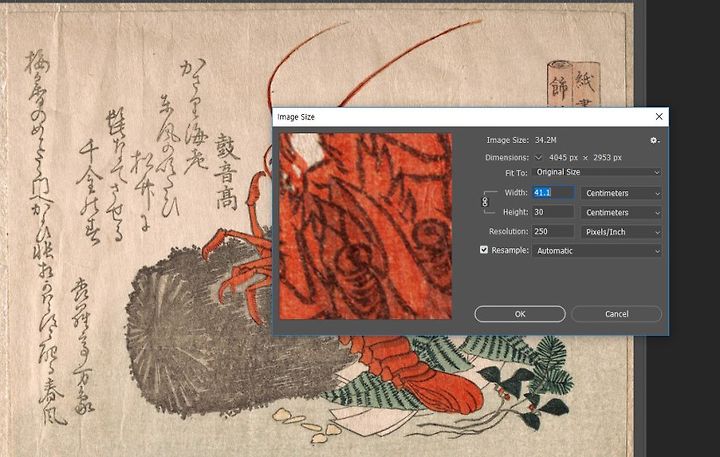
Task: Open the Height units Centimeters dropdown
Action: point(621,212)
